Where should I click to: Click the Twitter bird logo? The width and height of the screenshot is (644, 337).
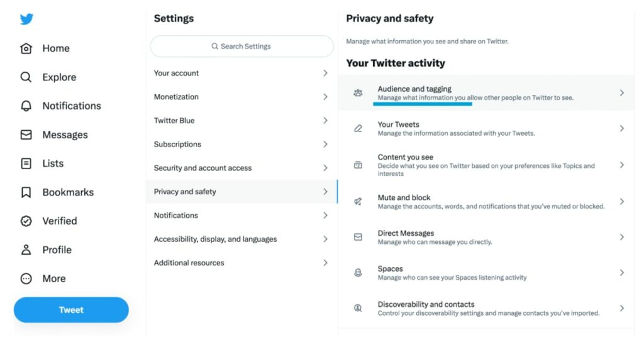pyautogui.click(x=26, y=19)
